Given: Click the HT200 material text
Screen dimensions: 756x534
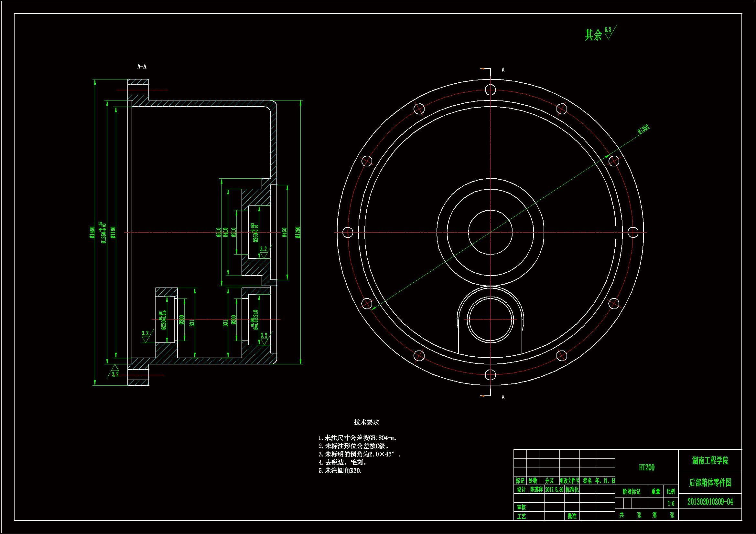Looking at the screenshot, I should pyautogui.click(x=646, y=467).
